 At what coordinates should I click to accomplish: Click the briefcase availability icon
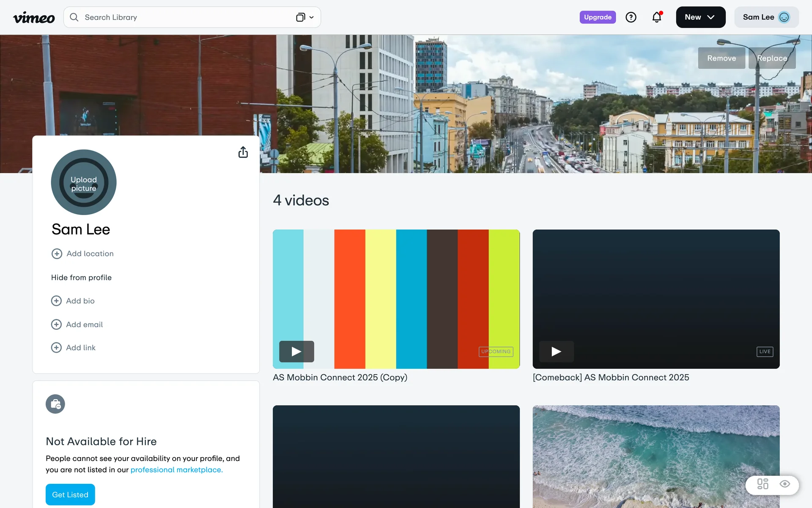coord(55,404)
